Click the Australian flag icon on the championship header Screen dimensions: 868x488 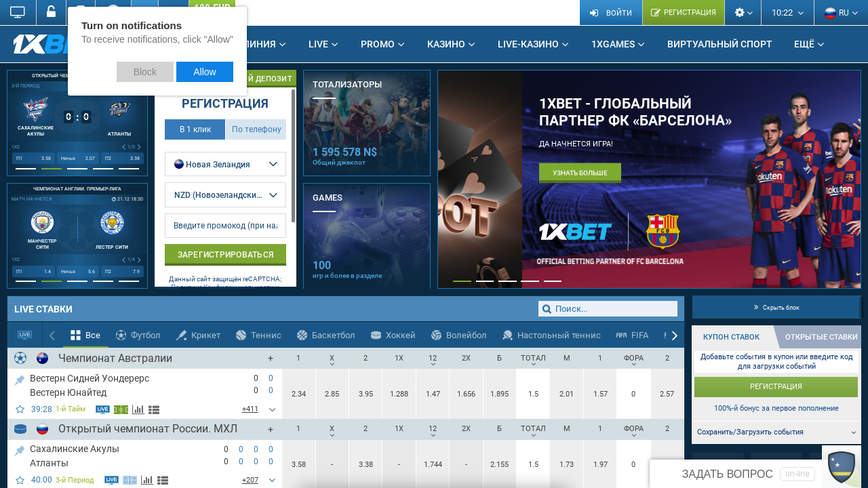[43, 358]
